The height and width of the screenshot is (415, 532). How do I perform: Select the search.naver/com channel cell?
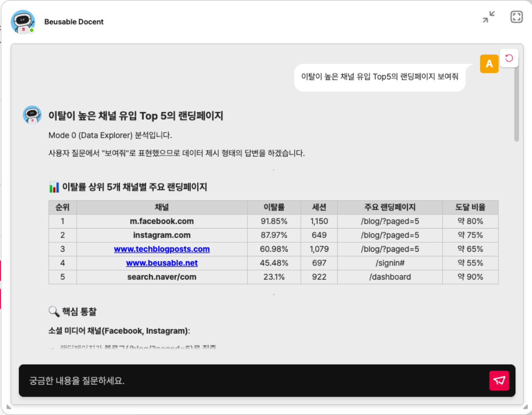(x=162, y=277)
